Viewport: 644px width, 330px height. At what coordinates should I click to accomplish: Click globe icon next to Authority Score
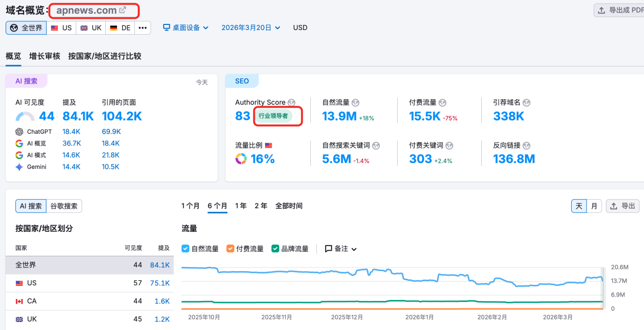pyautogui.click(x=291, y=103)
